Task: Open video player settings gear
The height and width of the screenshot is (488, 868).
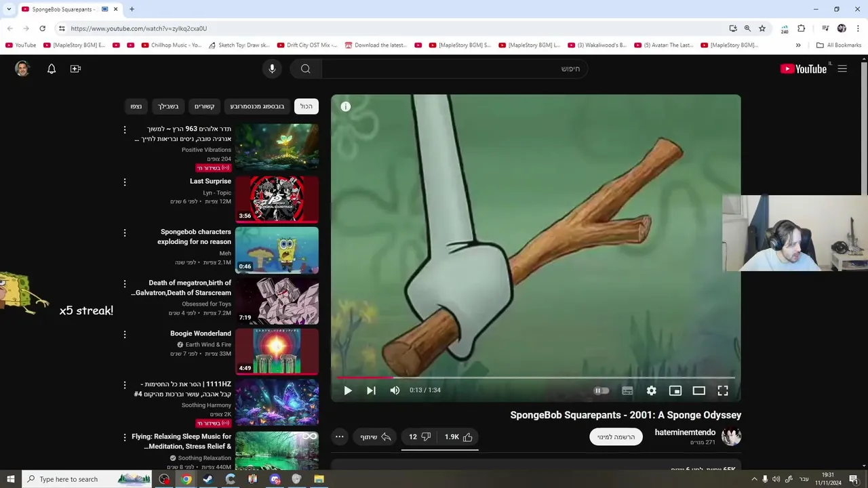Action: pyautogui.click(x=651, y=390)
